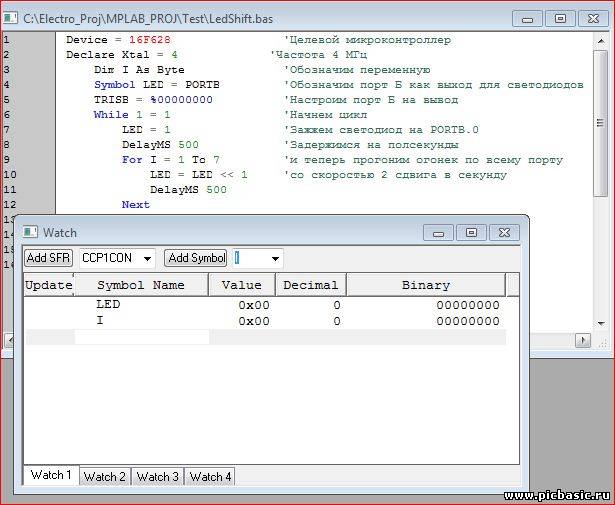Click the TRISB = %00000000 line

coord(153,100)
